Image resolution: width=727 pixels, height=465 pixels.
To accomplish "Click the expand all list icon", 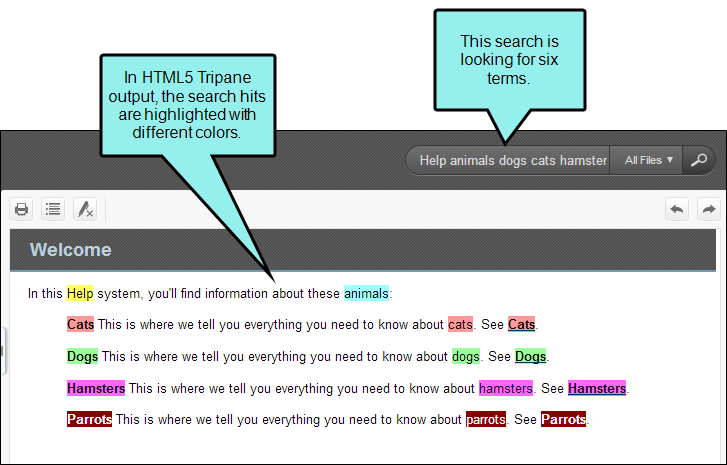I will click(53, 209).
